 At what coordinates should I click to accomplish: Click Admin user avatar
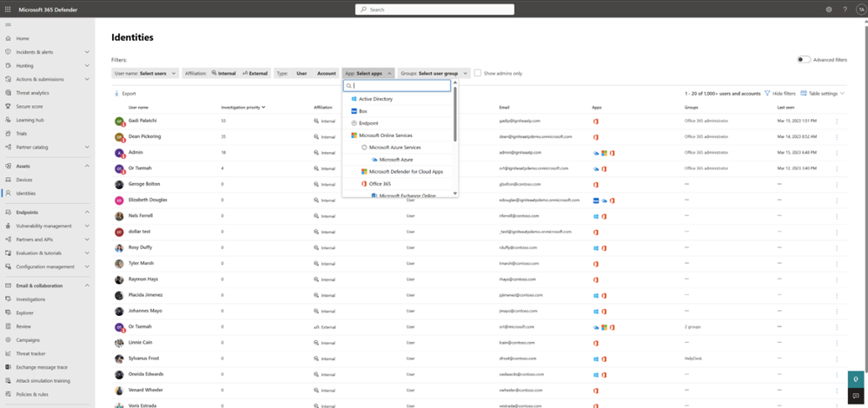(x=119, y=153)
